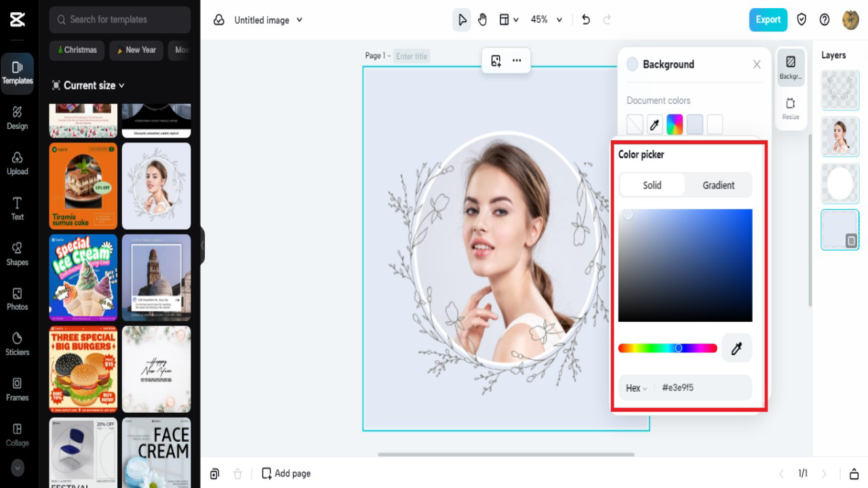Open the layout options dropdown in toolbar
The height and width of the screenshot is (488, 868).
pyautogui.click(x=509, y=20)
